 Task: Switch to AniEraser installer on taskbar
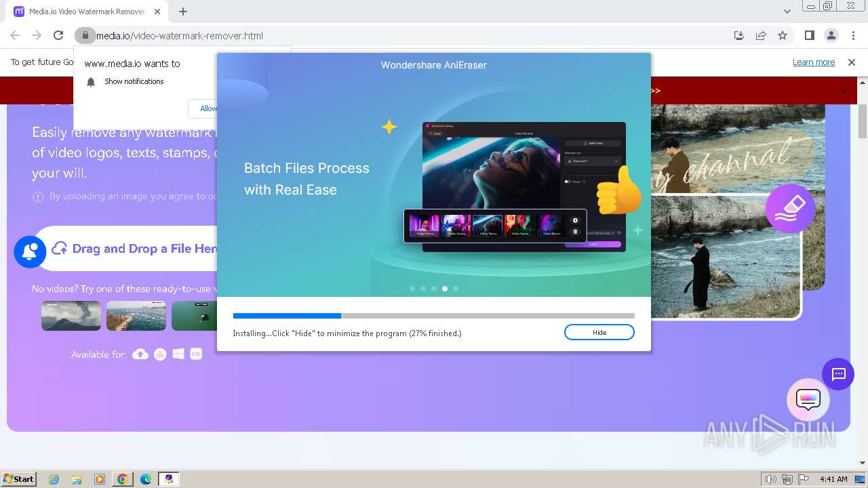tap(169, 479)
